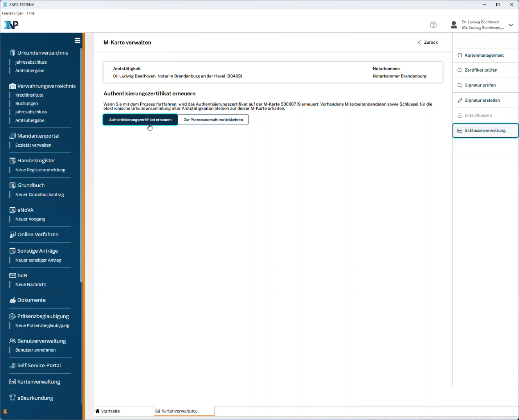Click the M-Karte verwalten page heading
The image size is (519, 420).
click(127, 43)
